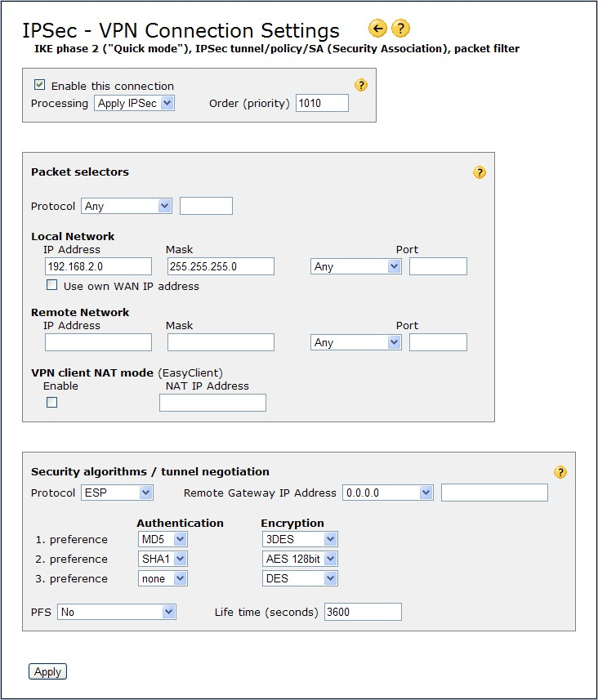This screenshot has height=700, width=598.
Task: Open 1. preference Authentication MD5 dropdown
Action: 163,539
